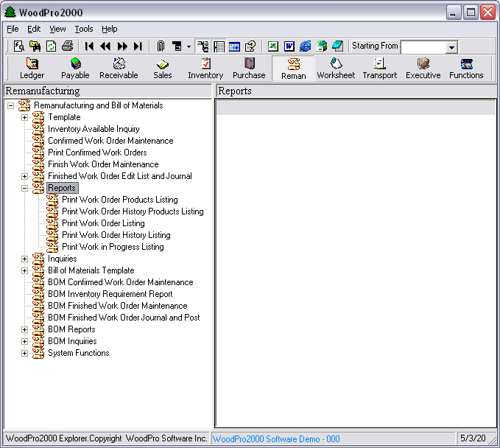Select Print Work Order Listing
This screenshot has width=500, height=448.
[x=103, y=223]
